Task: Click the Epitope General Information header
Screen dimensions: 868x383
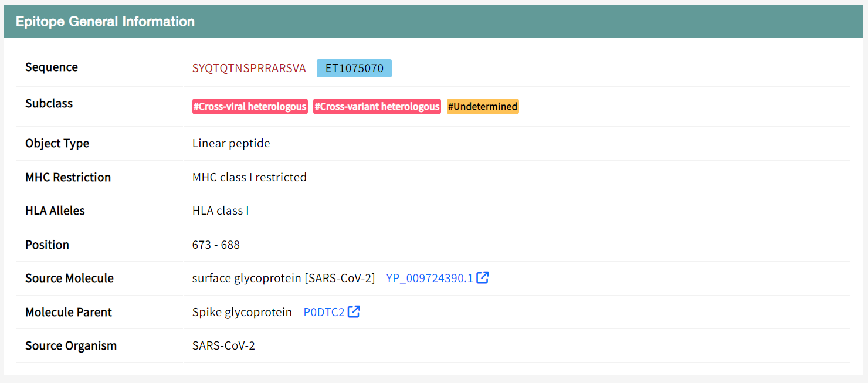Action: click(x=106, y=22)
